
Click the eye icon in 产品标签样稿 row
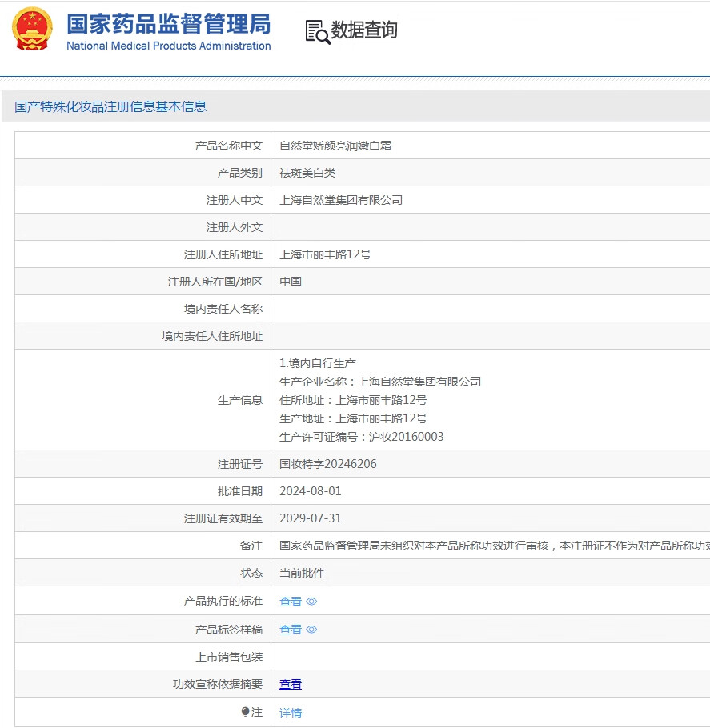pyautogui.click(x=312, y=629)
